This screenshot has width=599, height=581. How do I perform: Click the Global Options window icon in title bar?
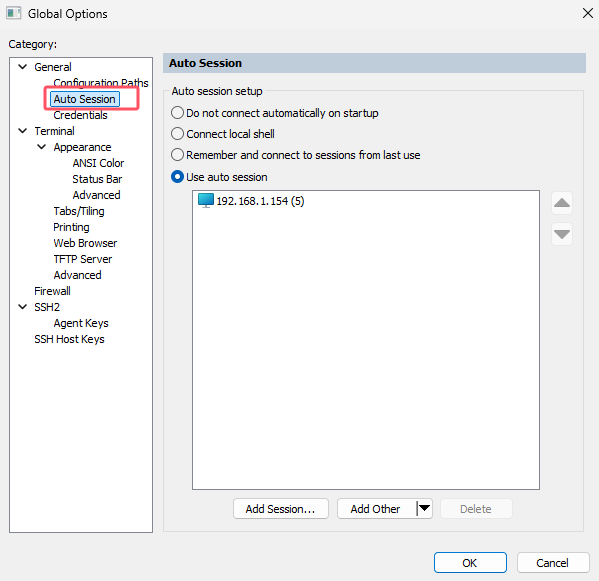click(14, 13)
